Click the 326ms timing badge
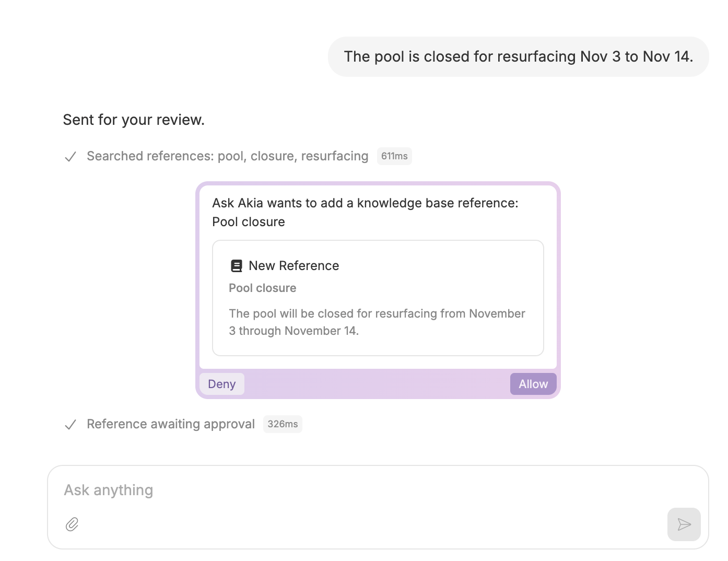 [283, 424]
